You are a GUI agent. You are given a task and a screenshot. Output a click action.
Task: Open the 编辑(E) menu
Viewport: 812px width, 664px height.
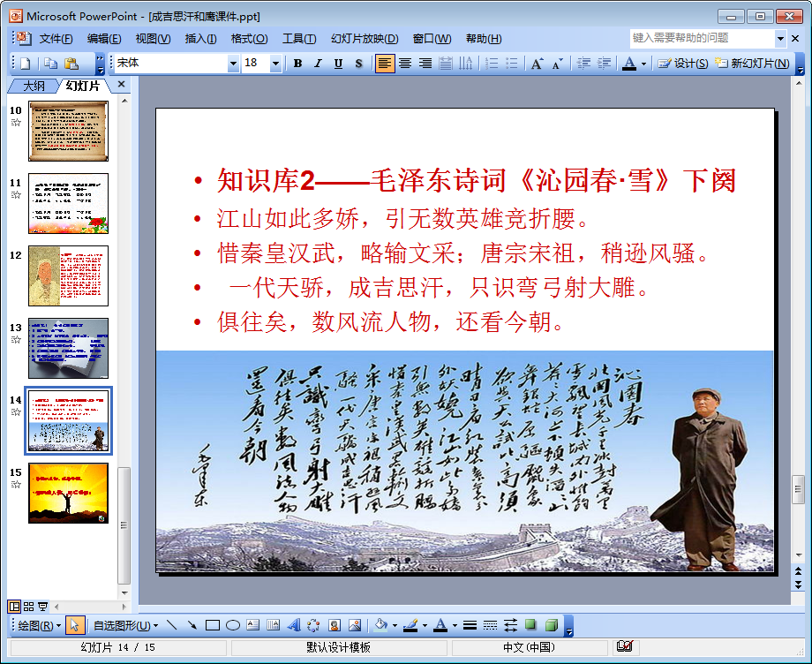[x=104, y=38]
